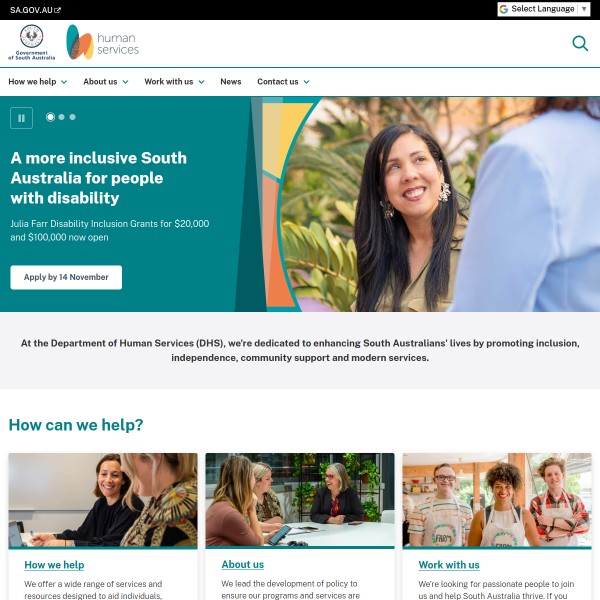Expand the Contact us dropdown chevron

[307, 82]
